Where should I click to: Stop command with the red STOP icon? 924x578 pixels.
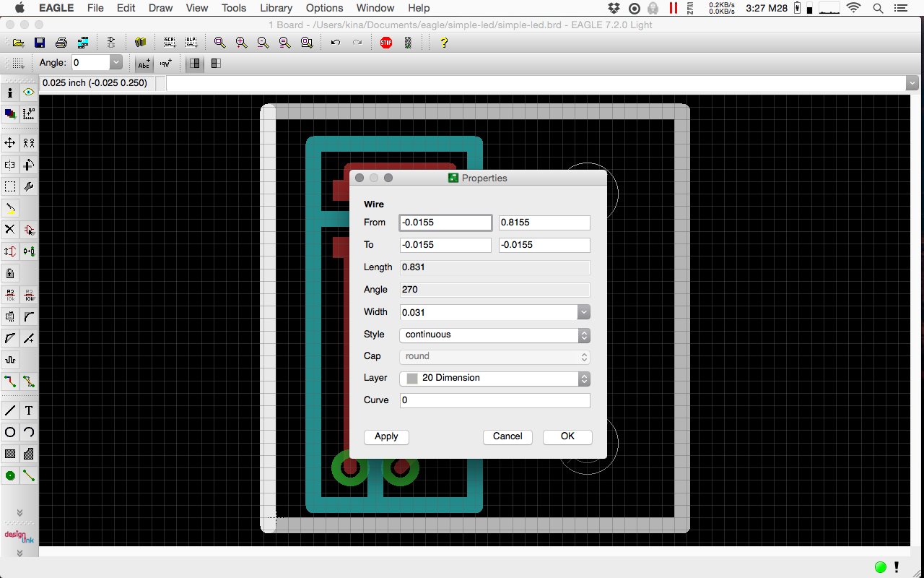point(386,43)
